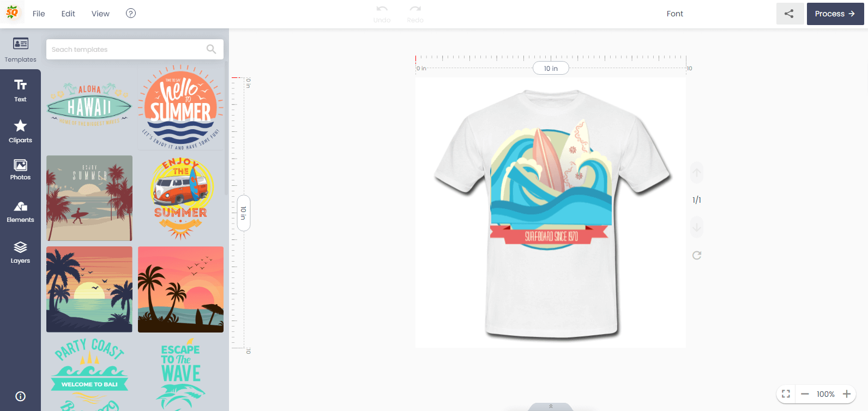Click the Search templates input field
The height and width of the screenshot is (411, 868).
(128, 49)
